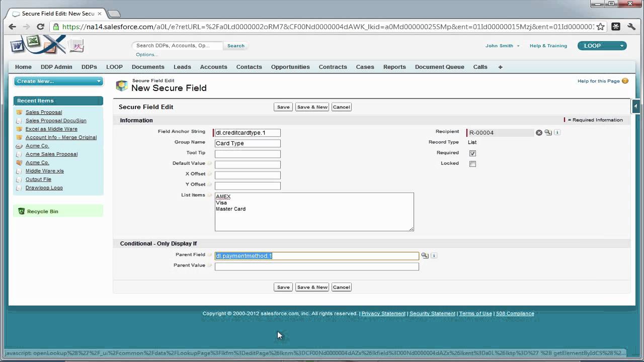This screenshot has width=644, height=362.
Task: Click the icon beside Sales Proposal
Action: (20, 113)
